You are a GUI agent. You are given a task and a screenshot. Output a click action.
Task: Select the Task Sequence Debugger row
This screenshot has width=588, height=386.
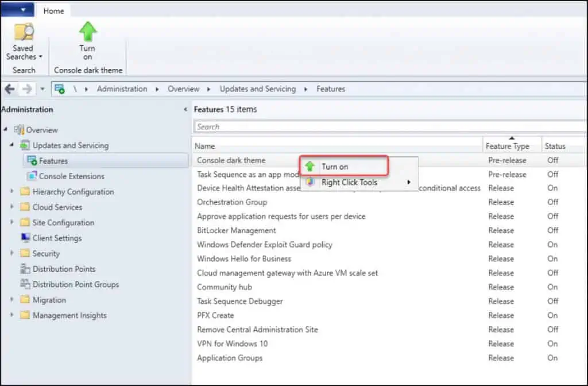coord(389,301)
